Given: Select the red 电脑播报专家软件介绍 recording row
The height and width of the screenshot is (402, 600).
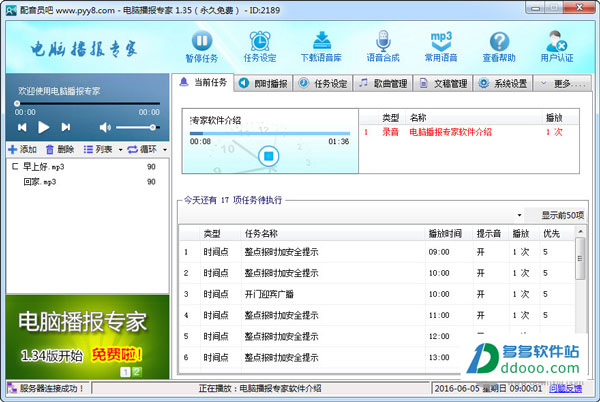Looking at the screenshot, I should tap(469, 132).
